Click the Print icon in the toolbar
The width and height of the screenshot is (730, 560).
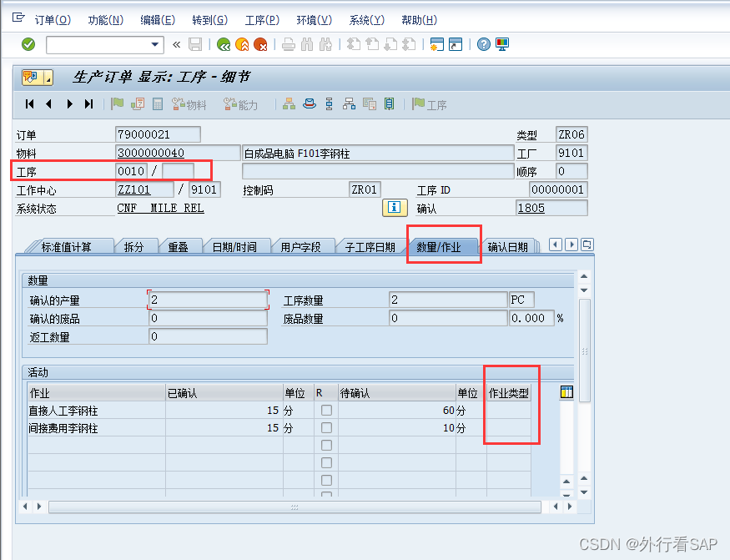click(289, 45)
